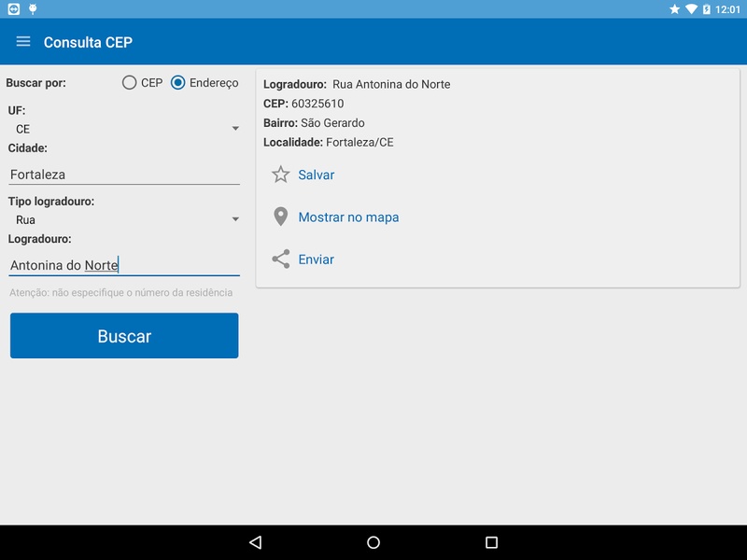
Task: Click the Bairro value São Gerardo
Action: (x=332, y=123)
